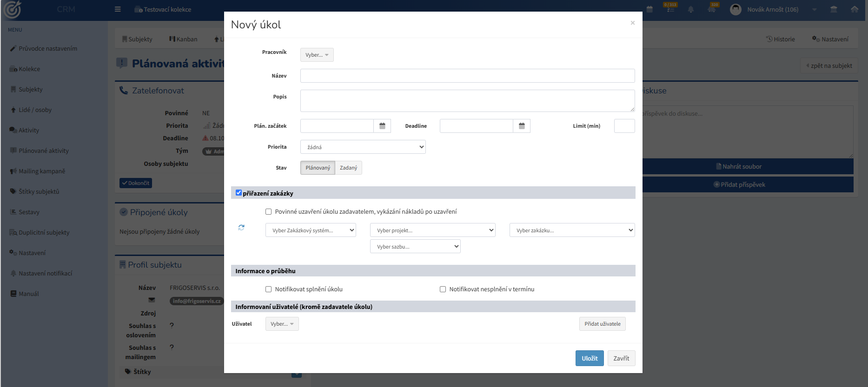This screenshot has width=868, height=387.
Task: Open the calendar icon in top bar
Action: click(x=650, y=9)
